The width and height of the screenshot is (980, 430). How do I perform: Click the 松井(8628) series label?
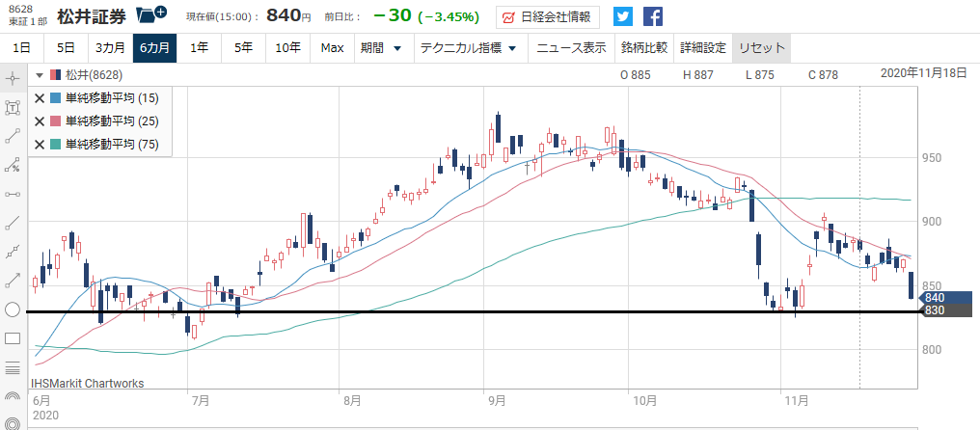pyautogui.click(x=94, y=75)
